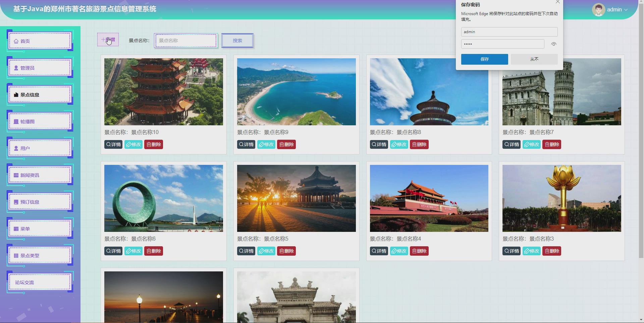This screenshot has height=323, width=644.
Task: Select the 景点信息 document icon in sidebar
Action: click(x=16, y=95)
